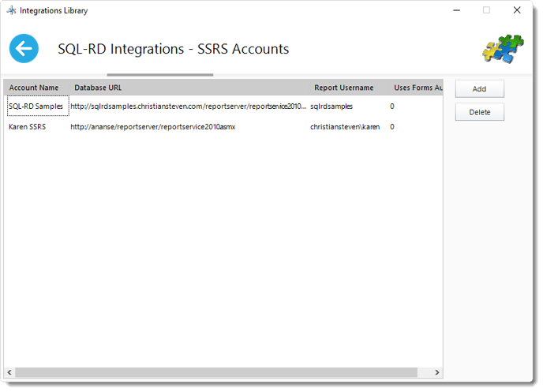Minimize the Integrations Library window
Viewport: 543px width, 392px height.
457,10
